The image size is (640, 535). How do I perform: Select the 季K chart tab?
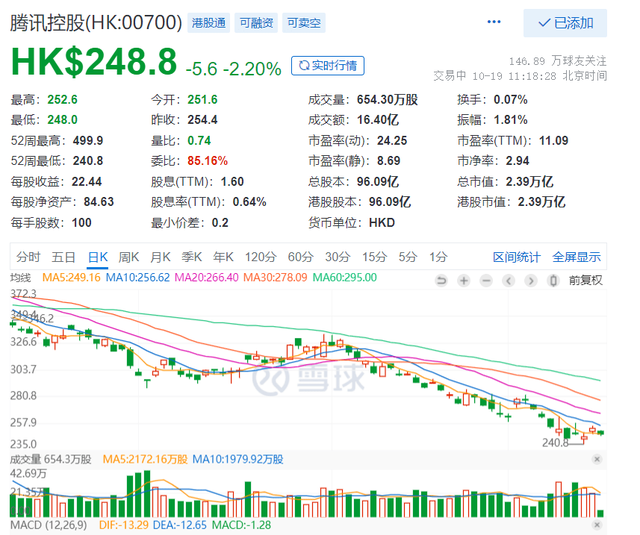click(191, 257)
